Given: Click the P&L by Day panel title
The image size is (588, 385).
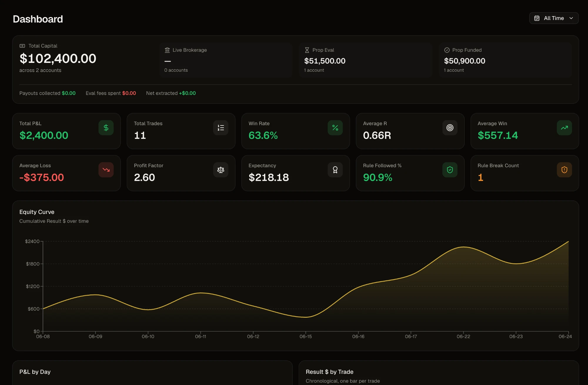Looking at the screenshot, I should (x=35, y=372).
